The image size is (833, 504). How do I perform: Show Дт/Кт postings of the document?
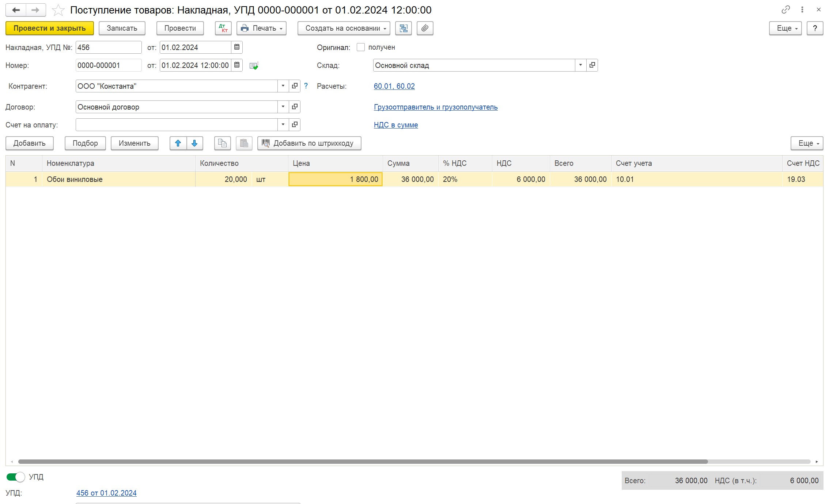click(x=223, y=28)
